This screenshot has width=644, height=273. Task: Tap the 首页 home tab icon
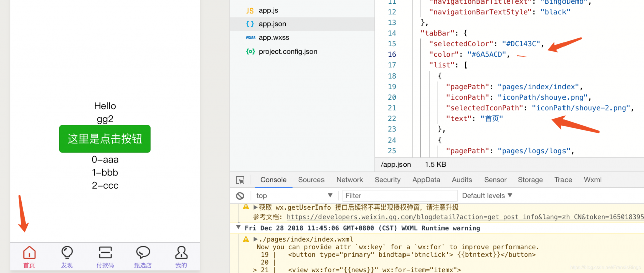(x=29, y=252)
